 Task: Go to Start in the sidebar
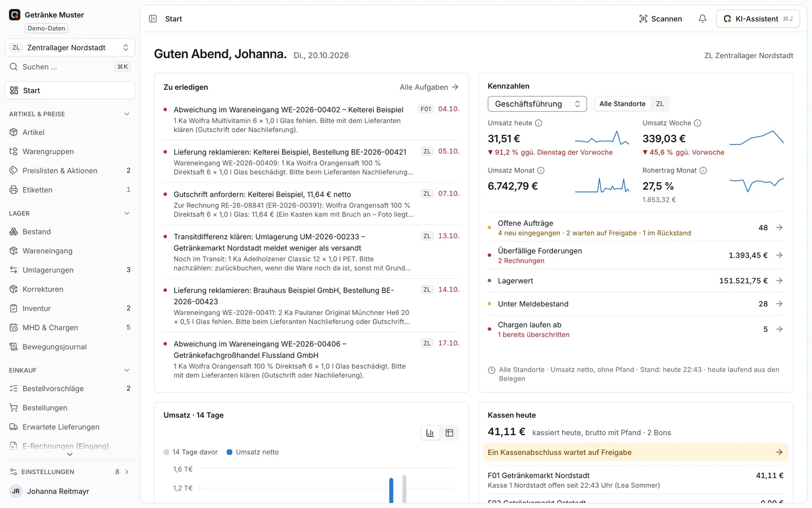70,90
